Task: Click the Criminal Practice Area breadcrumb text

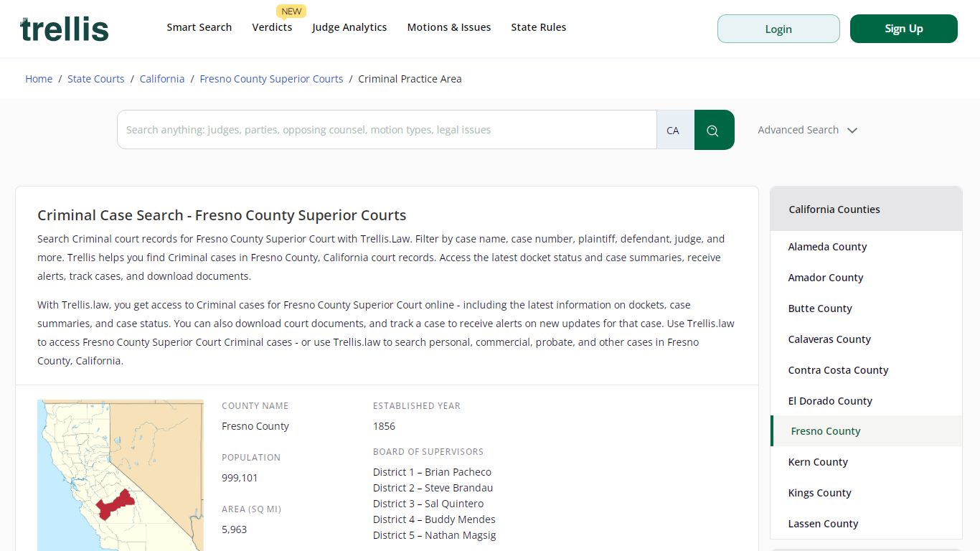Action: pos(410,79)
